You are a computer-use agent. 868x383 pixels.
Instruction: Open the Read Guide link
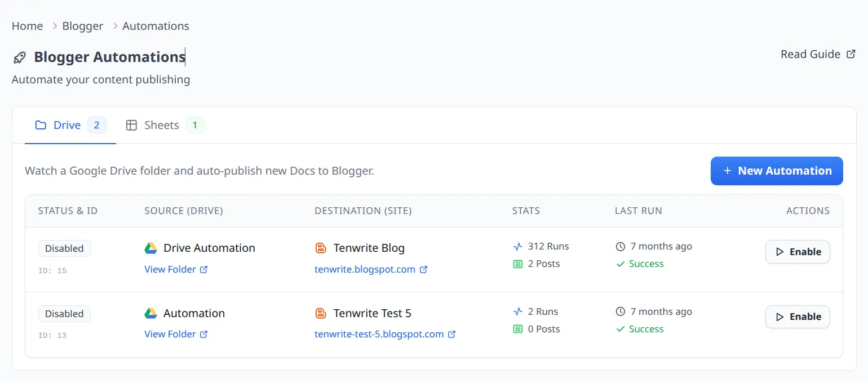(811, 54)
